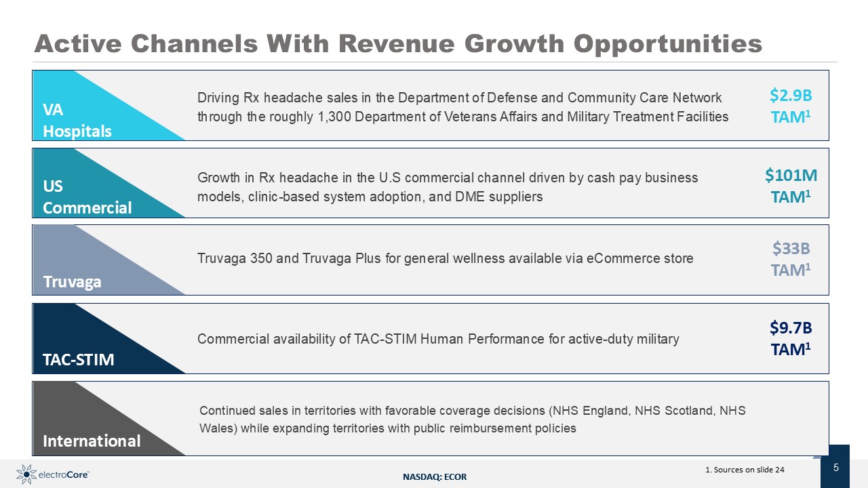Click the $2.9B TAM figure
The height and width of the screenshot is (488, 868).
point(790,106)
